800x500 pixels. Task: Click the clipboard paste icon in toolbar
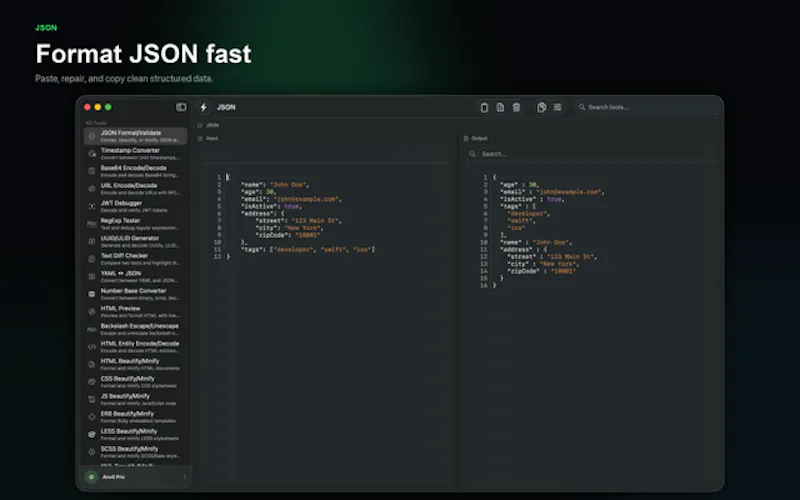click(484, 107)
